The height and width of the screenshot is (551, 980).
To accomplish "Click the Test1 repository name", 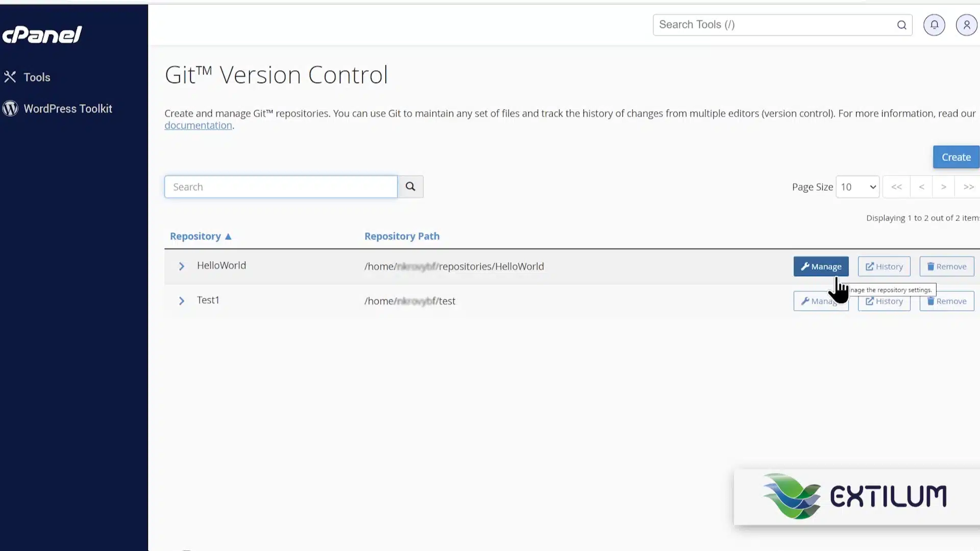I will 208,300.
